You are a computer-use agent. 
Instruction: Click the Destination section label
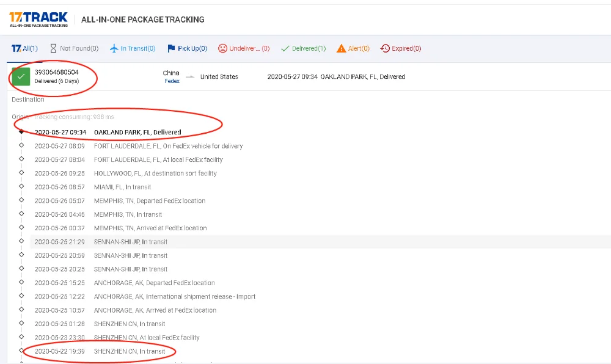[28, 100]
